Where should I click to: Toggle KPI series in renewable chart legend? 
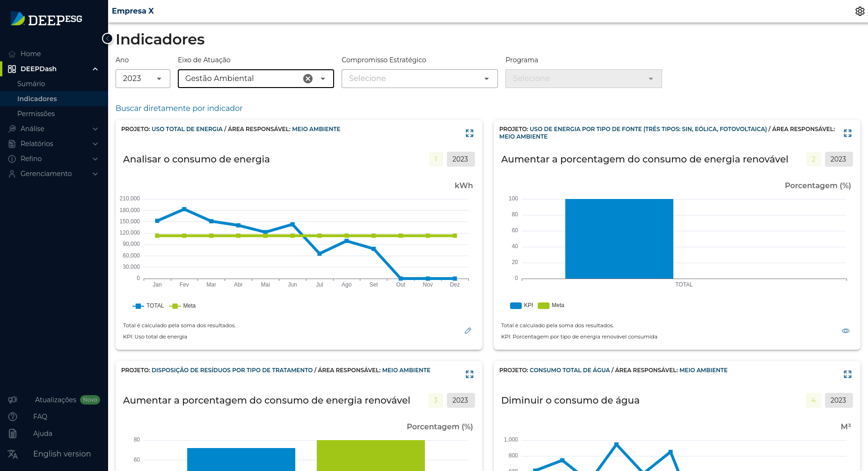coord(522,305)
